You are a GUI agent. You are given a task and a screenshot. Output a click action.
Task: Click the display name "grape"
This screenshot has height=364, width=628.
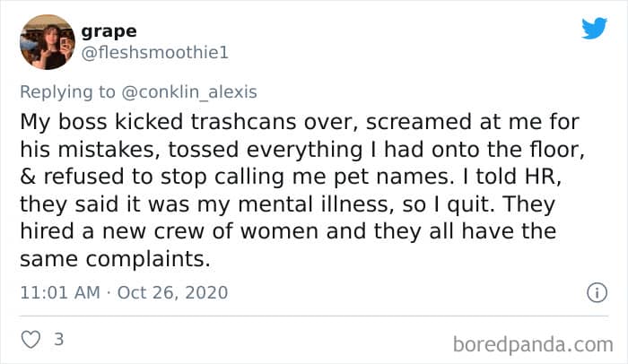(x=109, y=30)
